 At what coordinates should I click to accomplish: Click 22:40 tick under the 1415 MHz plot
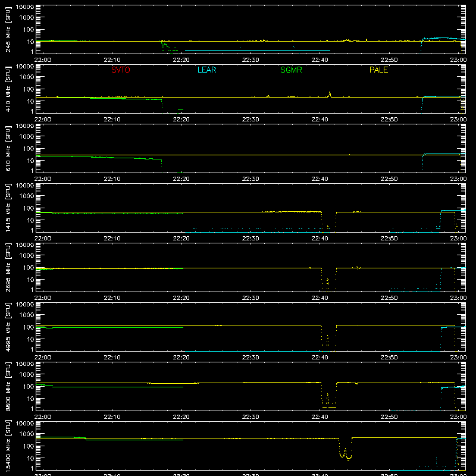[x=320, y=239]
